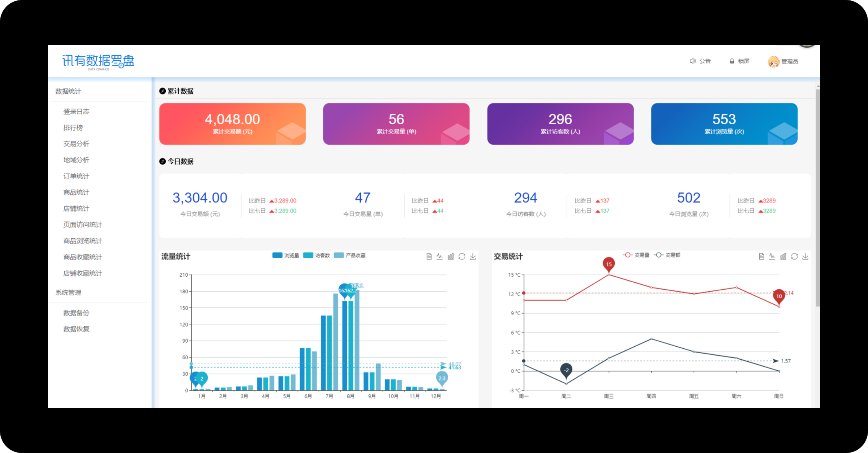This screenshot has width=868, height=453.
Task: Click the 累计交易量 56 card
Action: 396,124
